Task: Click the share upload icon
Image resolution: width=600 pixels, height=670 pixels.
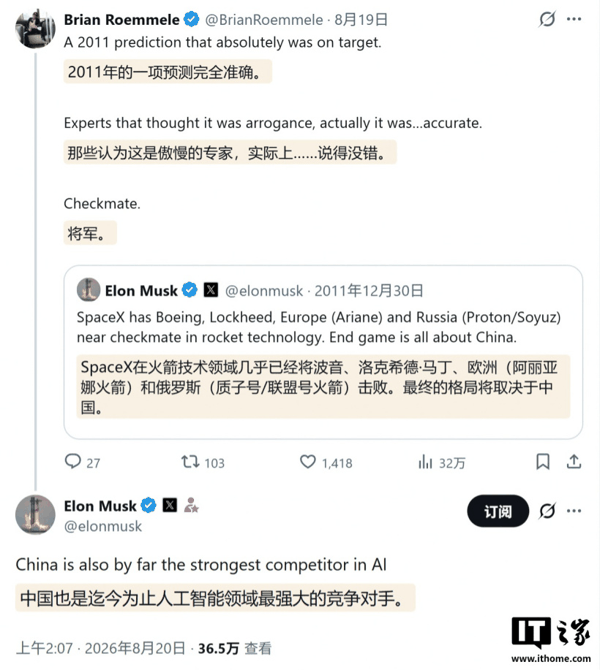Action: coord(574,462)
